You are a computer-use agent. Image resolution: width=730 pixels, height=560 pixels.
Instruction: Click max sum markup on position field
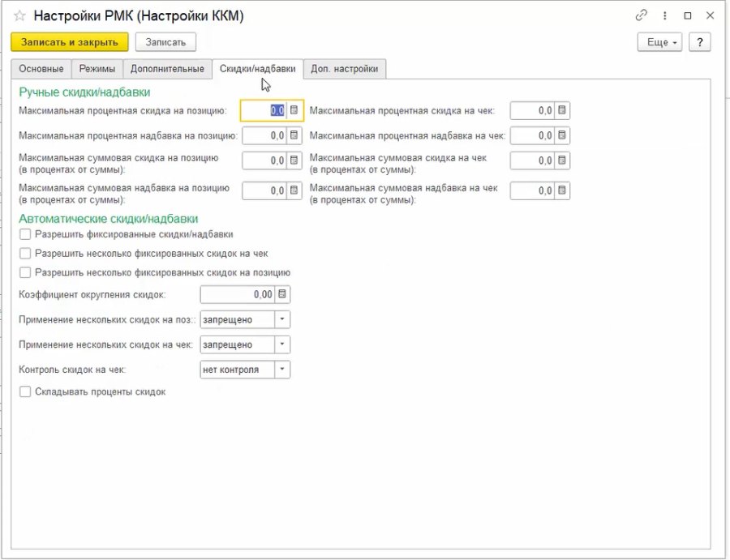click(x=265, y=190)
